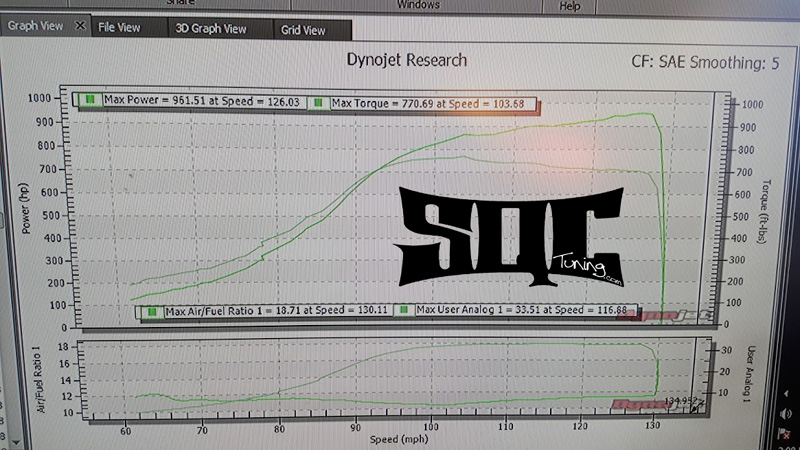
Task: Click 'Max Air/Fuel Ratio 1 = 18.71' readout
Action: [x=277, y=311]
